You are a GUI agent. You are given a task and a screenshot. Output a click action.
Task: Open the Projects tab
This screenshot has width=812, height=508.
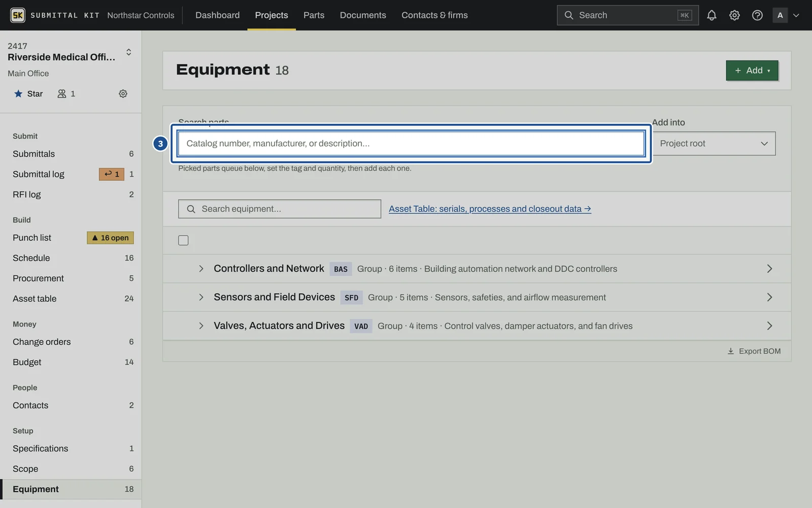click(x=272, y=15)
